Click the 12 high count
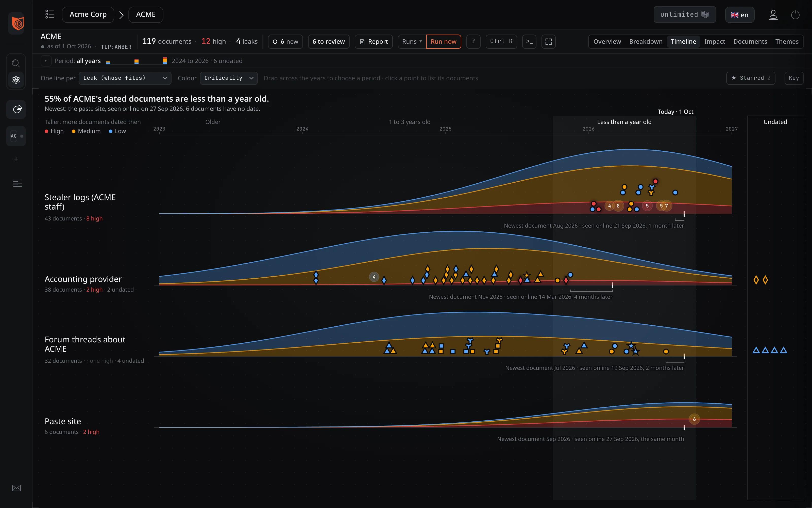This screenshot has height=508, width=812. point(213,41)
